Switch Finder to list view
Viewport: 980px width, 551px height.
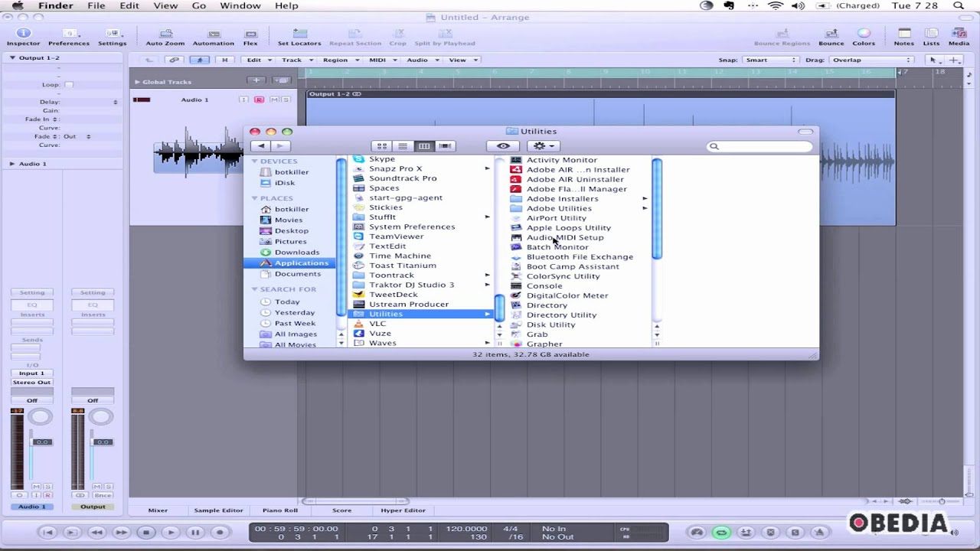pos(403,146)
